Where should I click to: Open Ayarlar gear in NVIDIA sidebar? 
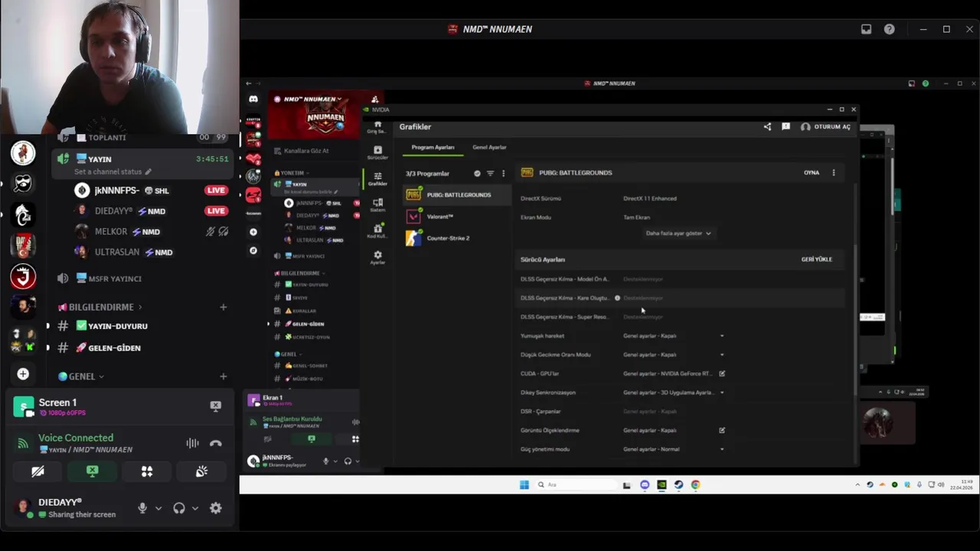(377, 257)
